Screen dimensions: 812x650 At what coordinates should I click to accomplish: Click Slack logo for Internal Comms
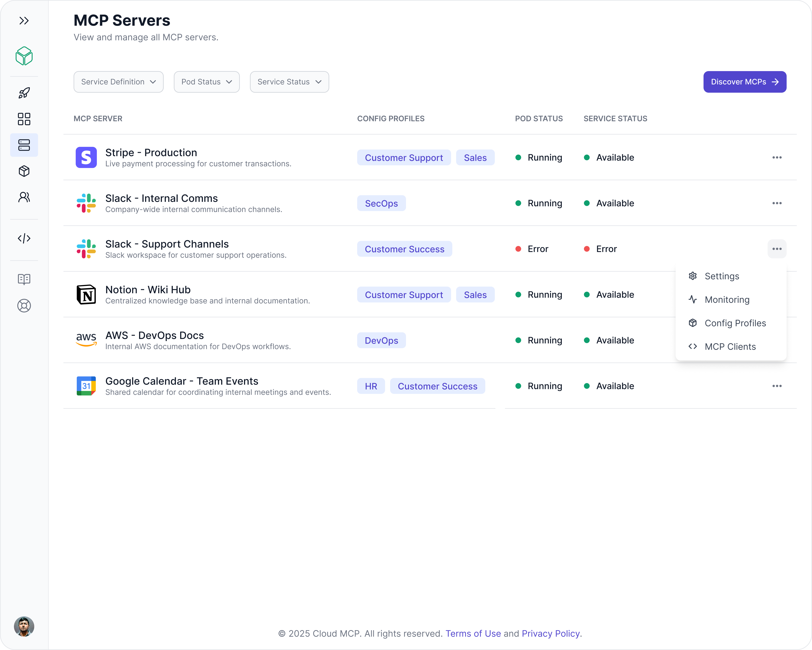[86, 203]
